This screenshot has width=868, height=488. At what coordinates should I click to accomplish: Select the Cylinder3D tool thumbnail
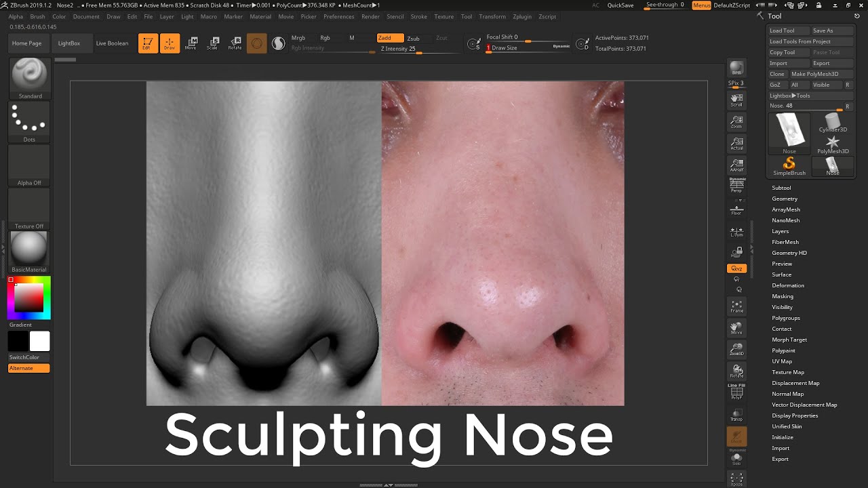[x=833, y=123]
